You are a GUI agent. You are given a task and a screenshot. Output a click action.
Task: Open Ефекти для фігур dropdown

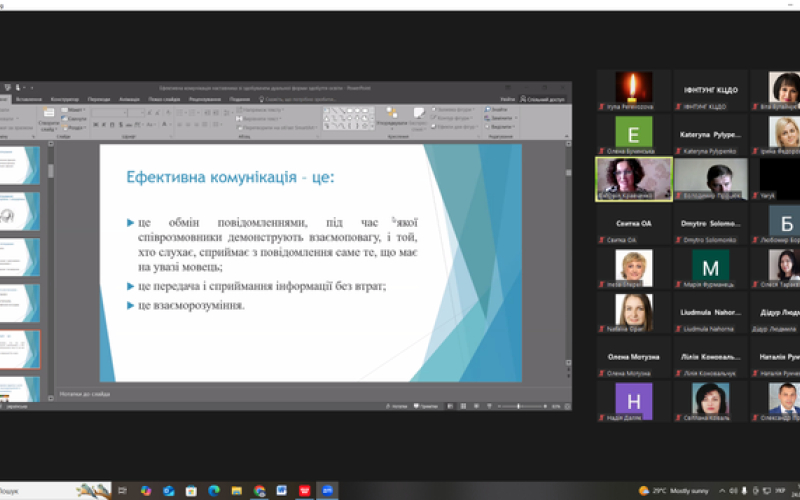[455, 127]
